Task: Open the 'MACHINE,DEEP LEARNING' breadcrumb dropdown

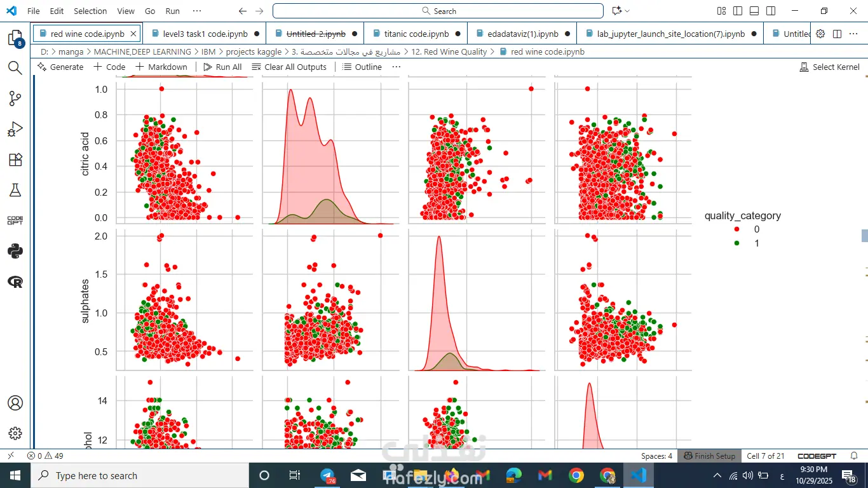Action: click(142, 51)
